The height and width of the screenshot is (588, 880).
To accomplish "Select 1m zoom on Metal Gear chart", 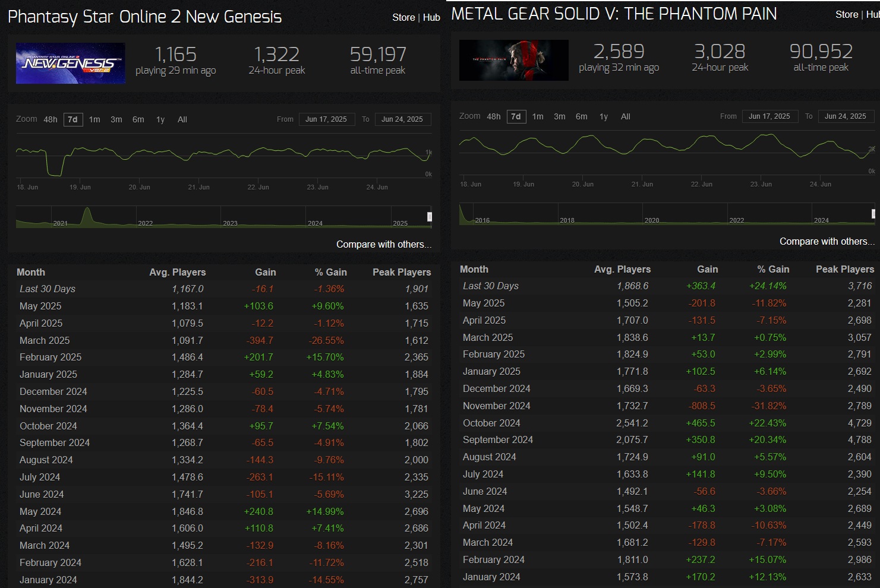I will tap(538, 116).
